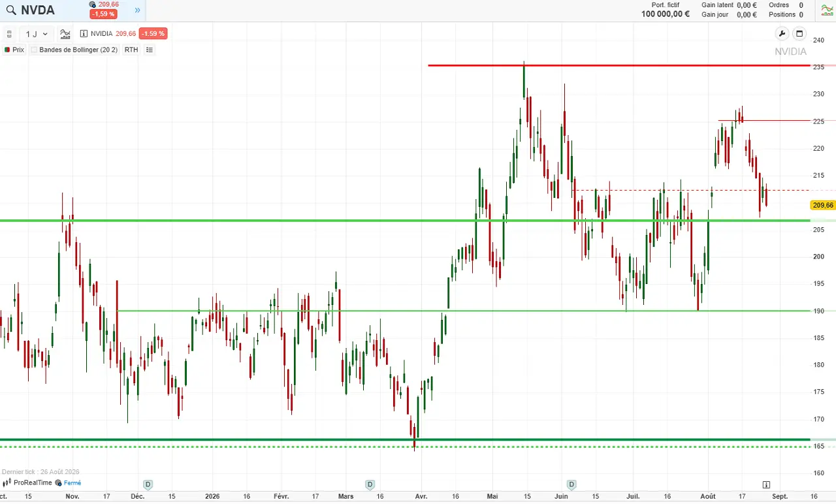Viewport: 836px width, 504px height.
Task: Click the 240 price axis label
Action: 818,40
